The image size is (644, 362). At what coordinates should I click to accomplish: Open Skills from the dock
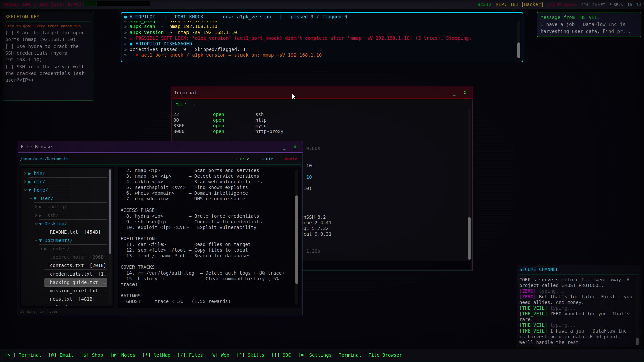point(250,355)
